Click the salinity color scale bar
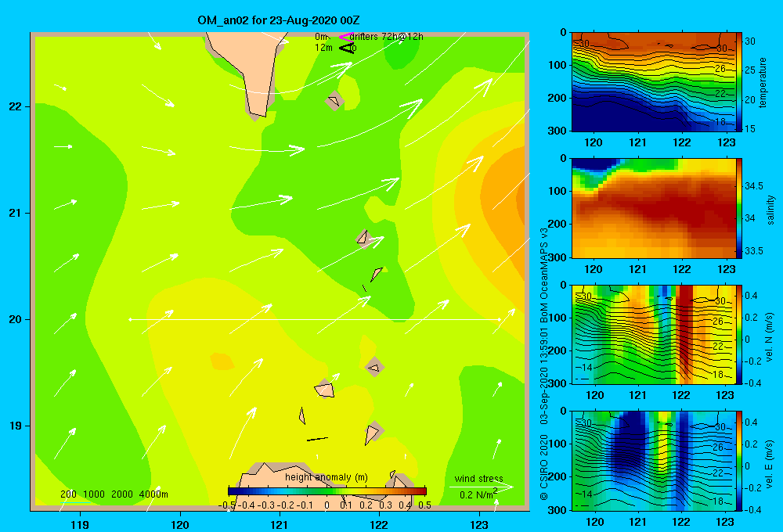 pos(739,208)
